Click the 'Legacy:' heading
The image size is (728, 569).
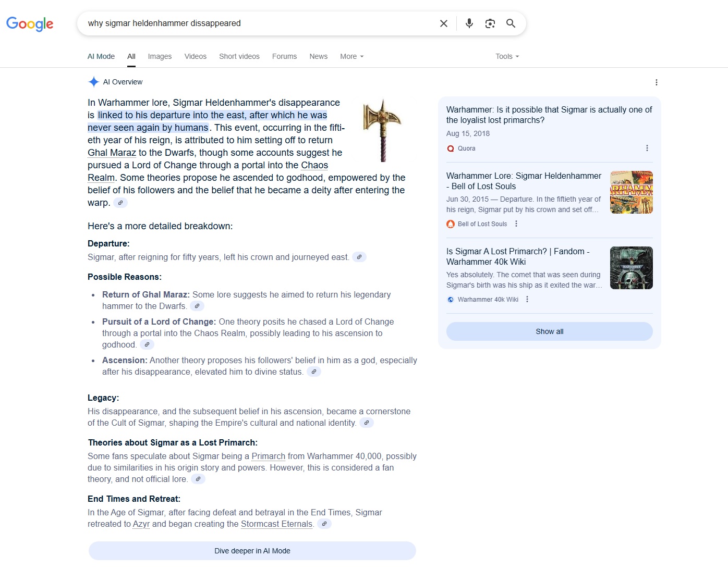click(103, 398)
